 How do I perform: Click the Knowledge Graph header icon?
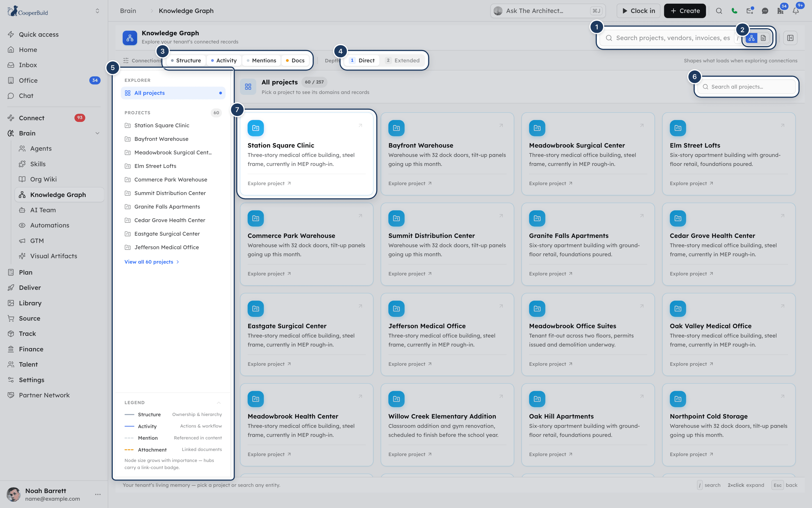point(130,38)
